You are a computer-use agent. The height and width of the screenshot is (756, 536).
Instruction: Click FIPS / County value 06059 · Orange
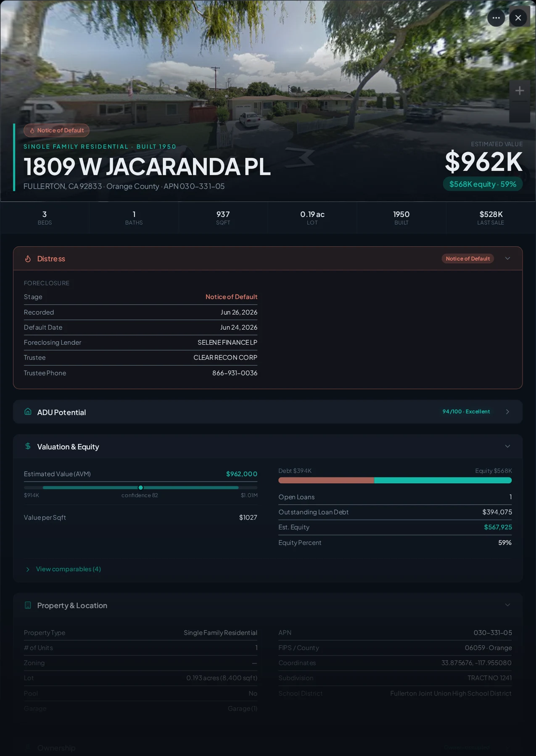coord(488,648)
